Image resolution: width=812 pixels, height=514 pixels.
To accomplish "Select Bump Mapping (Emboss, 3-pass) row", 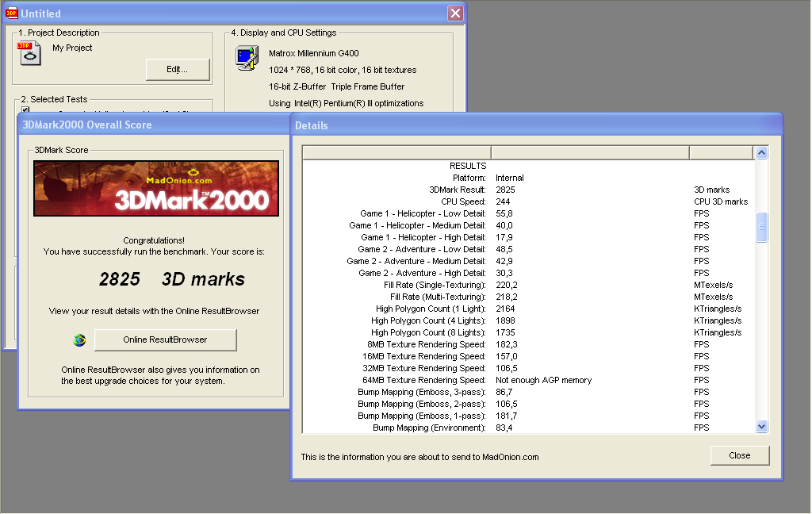I will pos(528,392).
